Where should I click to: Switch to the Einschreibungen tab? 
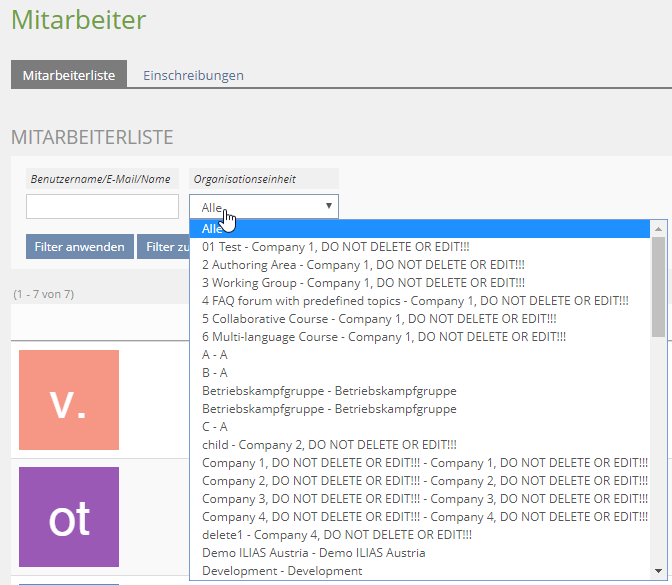(193, 75)
